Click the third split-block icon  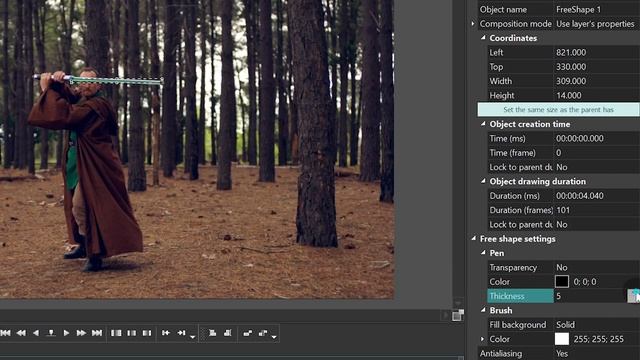147,333
